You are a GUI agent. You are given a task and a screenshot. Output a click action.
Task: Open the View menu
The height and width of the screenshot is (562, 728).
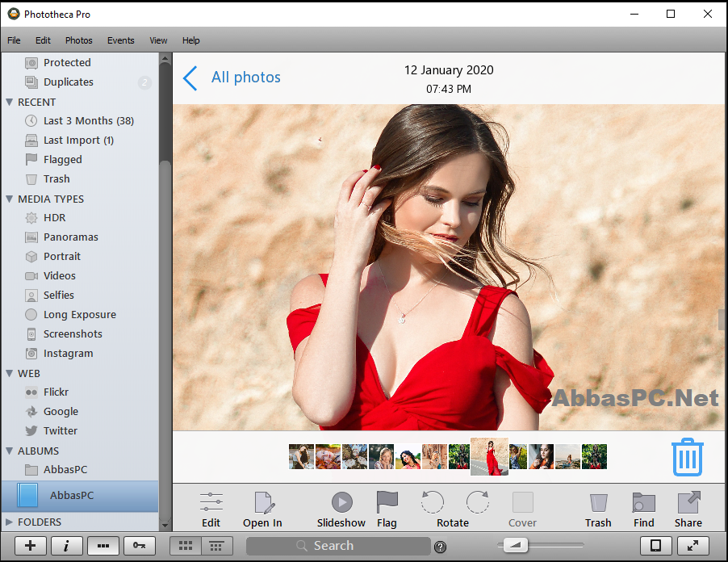[158, 40]
